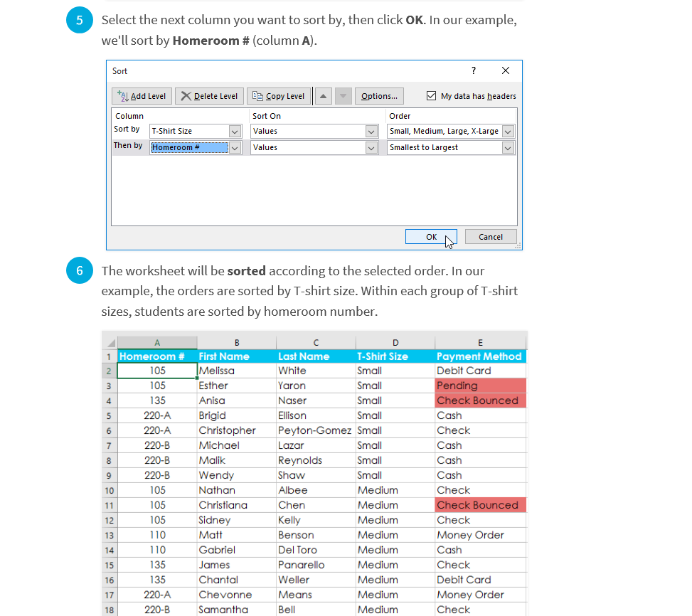Open the Smallest to Largest order dropdown
The image size is (692, 616).
tap(508, 148)
